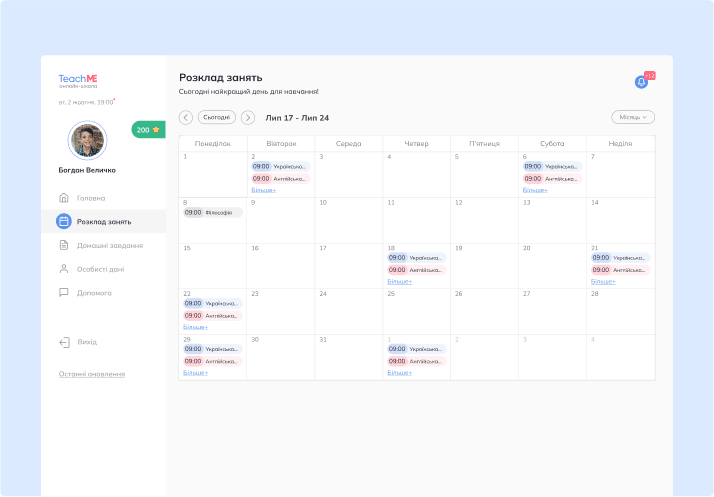
Task: Click the notification bell icon
Action: [641, 82]
